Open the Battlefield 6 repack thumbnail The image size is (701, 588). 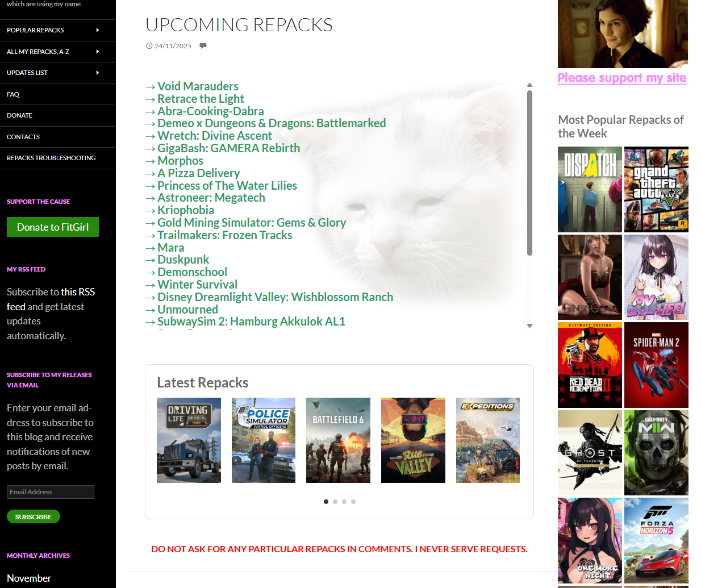coord(338,440)
